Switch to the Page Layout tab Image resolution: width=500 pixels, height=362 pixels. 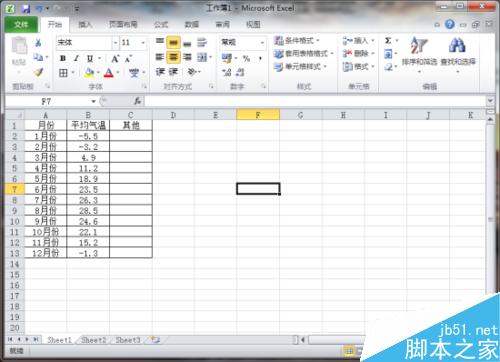pos(123,24)
